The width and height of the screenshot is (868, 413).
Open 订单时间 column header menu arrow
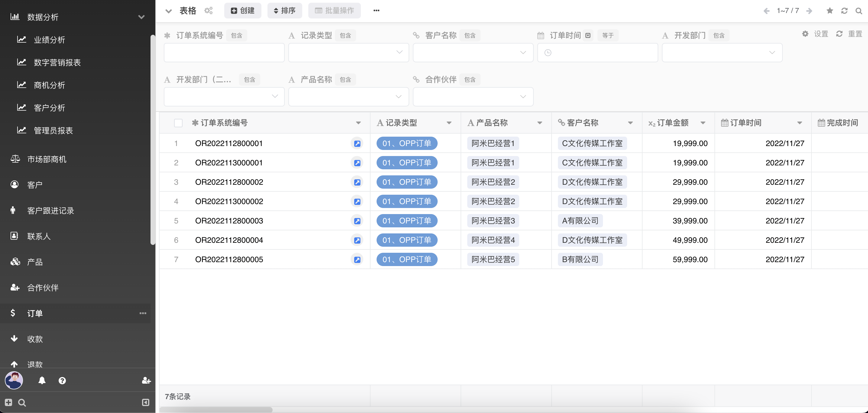[800, 123]
